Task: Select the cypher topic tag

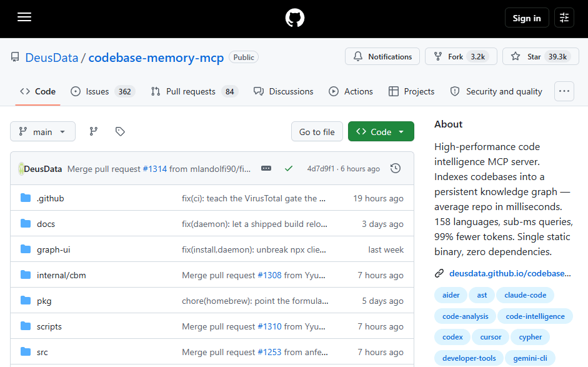Action: click(x=531, y=337)
